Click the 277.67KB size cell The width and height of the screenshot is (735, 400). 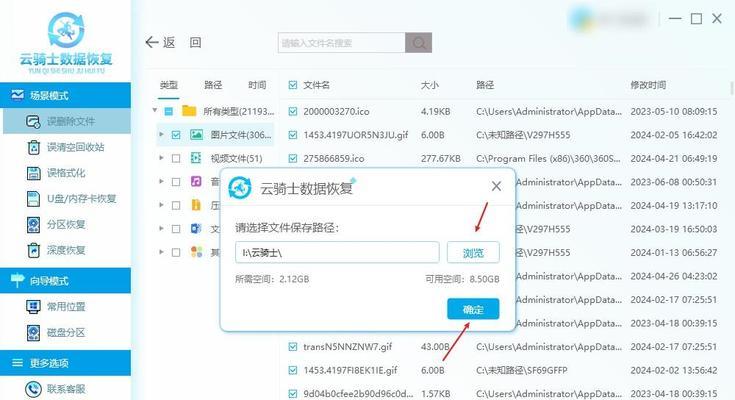coord(441,158)
